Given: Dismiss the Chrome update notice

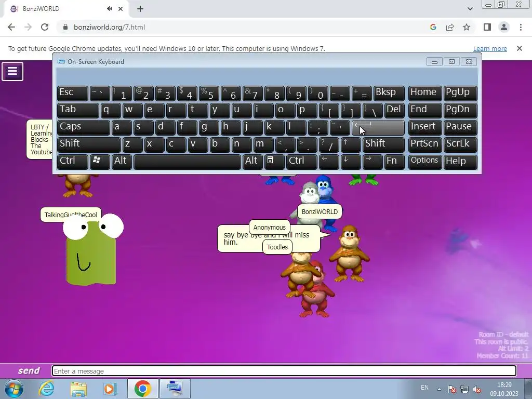Looking at the screenshot, I should click(x=519, y=48).
